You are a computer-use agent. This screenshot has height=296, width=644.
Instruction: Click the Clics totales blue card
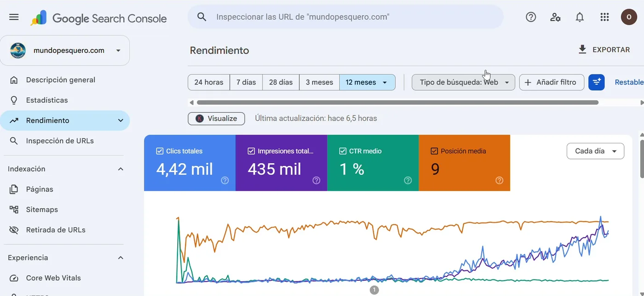point(190,163)
